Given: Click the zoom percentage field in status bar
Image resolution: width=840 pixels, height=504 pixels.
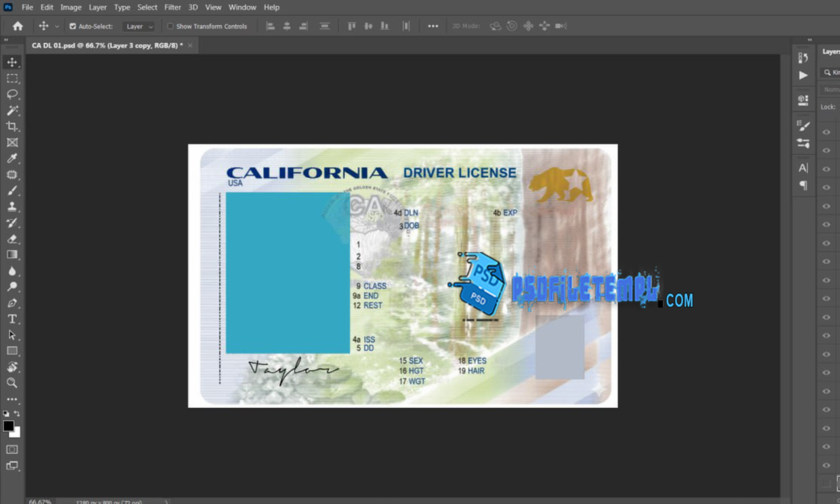Looking at the screenshot, I should click(x=39, y=501).
